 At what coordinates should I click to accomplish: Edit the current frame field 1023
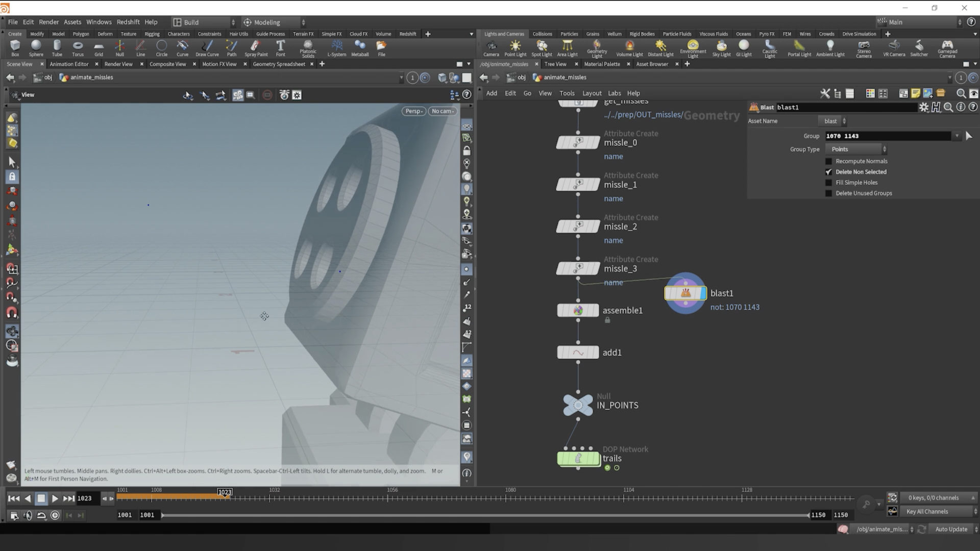coord(87,498)
